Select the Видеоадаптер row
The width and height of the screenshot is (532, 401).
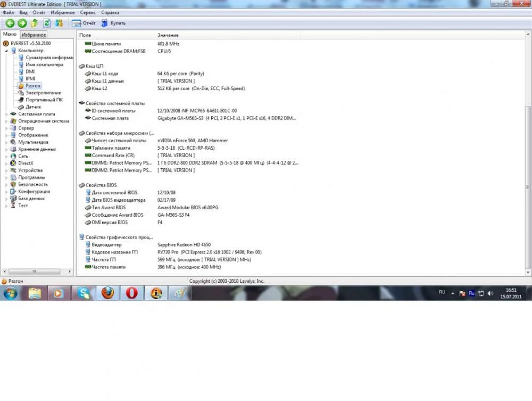pyautogui.click(x=148, y=245)
